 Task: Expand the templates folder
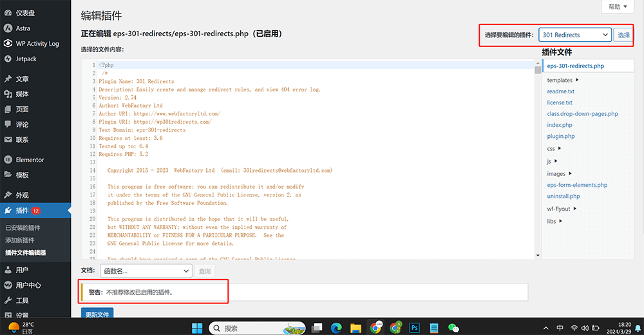pos(563,80)
